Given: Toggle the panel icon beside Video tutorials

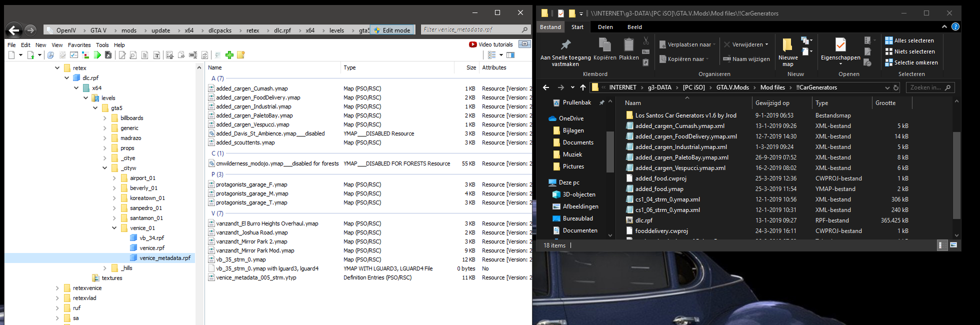Looking at the screenshot, I should (x=524, y=44).
